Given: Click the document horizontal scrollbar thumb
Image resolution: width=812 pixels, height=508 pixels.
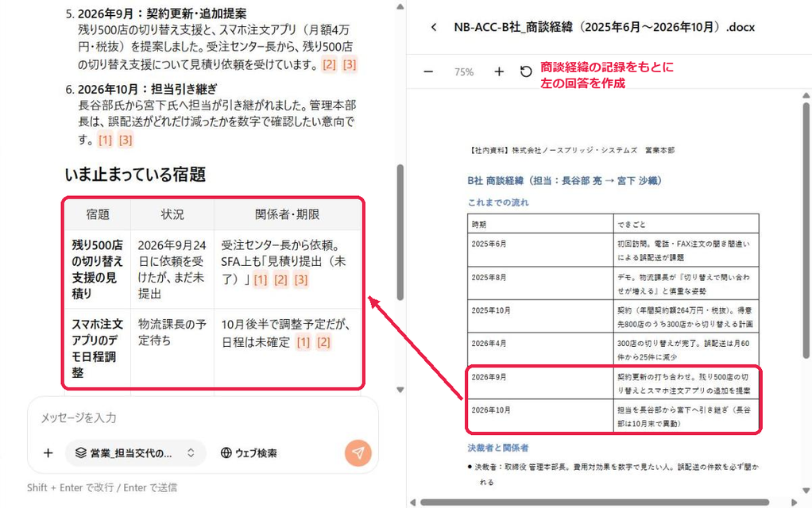Looking at the screenshot, I should (x=594, y=502).
